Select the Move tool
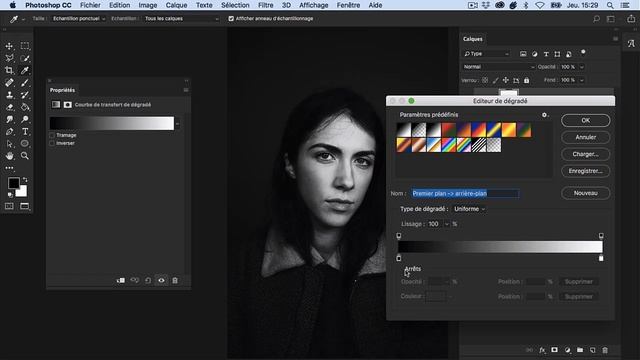 [9, 46]
